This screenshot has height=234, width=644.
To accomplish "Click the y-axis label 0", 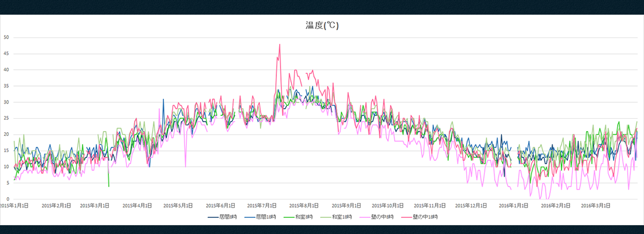I will coord(8,199).
